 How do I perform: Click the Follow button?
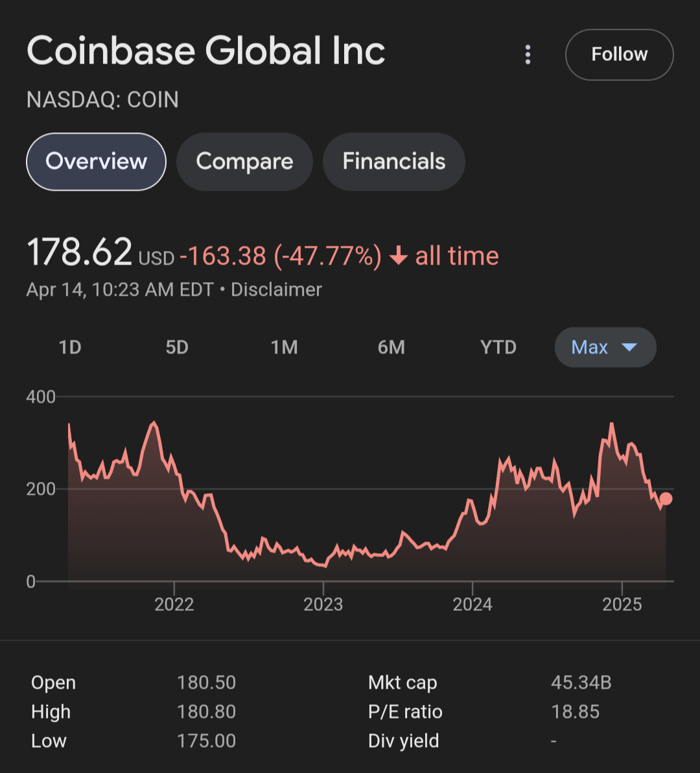click(x=619, y=54)
